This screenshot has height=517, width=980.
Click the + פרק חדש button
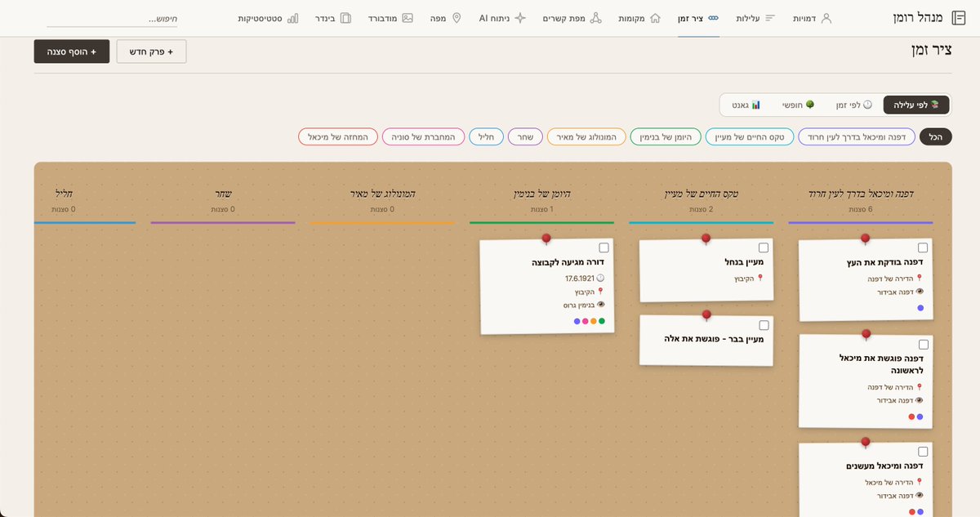(151, 51)
